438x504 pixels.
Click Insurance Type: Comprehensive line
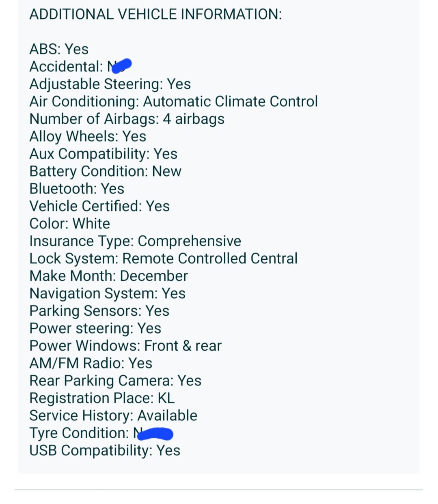coord(135,241)
